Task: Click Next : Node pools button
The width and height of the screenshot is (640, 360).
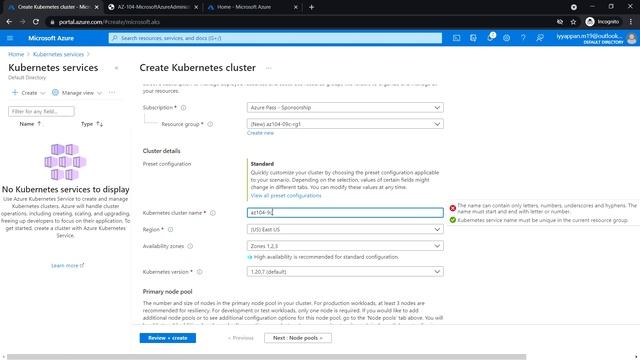Action: [298, 338]
